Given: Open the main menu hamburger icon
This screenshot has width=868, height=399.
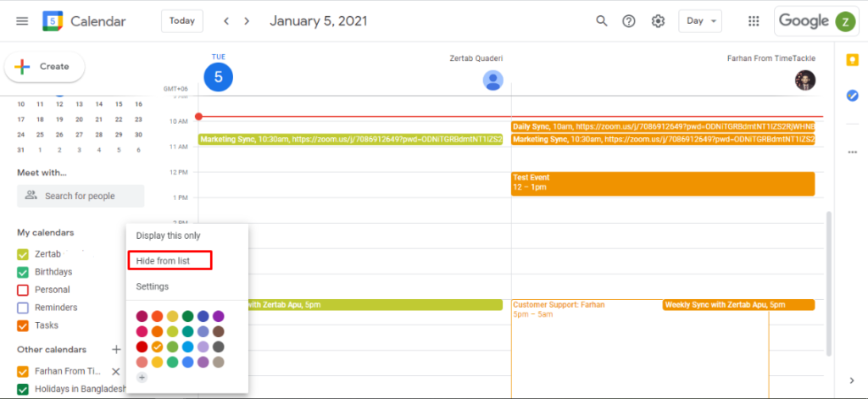Looking at the screenshot, I should click(x=22, y=21).
